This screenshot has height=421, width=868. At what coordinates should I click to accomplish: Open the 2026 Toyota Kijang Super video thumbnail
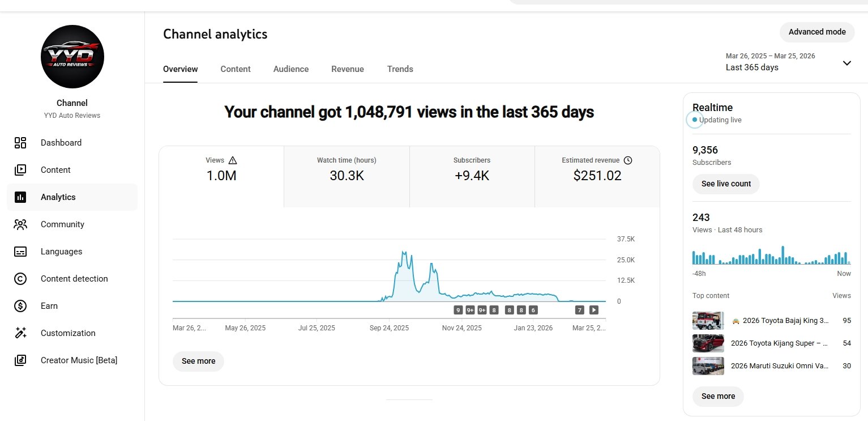click(x=708, y=343)
